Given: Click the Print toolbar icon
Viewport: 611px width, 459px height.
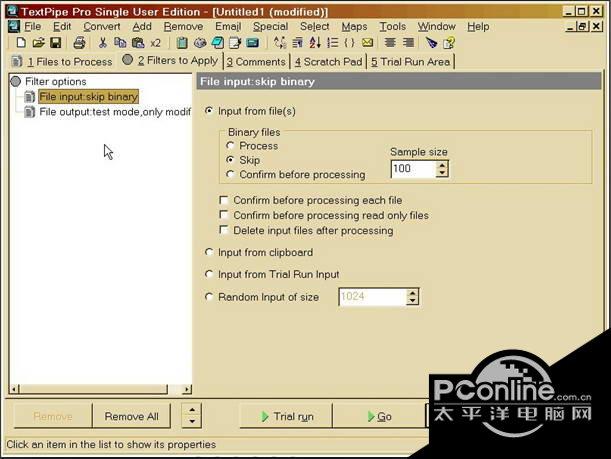Looking at the screenshot, I should [x=79, y=42].
